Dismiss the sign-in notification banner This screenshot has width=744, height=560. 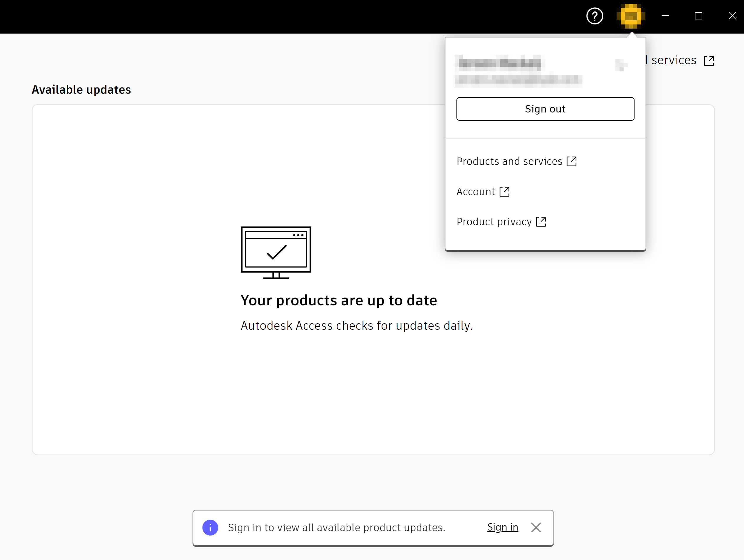pyautogui.click(x=536, y=527)
